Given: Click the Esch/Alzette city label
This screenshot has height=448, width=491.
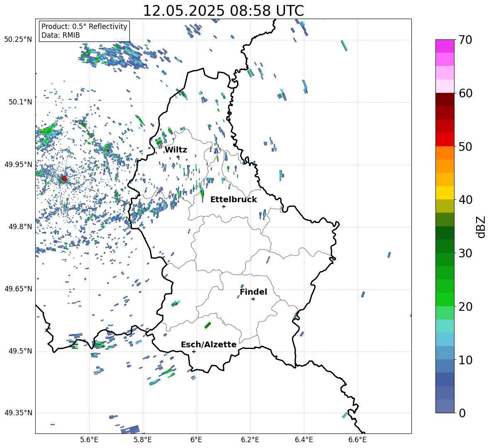Looking at the screenshot, I should point(209,344).
